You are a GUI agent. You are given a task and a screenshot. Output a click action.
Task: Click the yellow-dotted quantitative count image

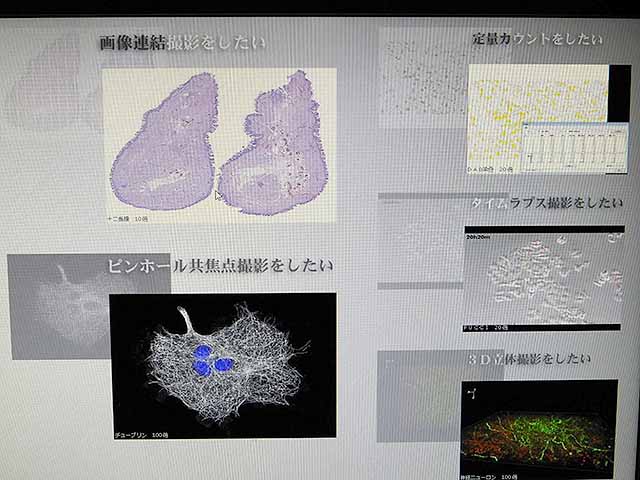[x=549, y=119]
